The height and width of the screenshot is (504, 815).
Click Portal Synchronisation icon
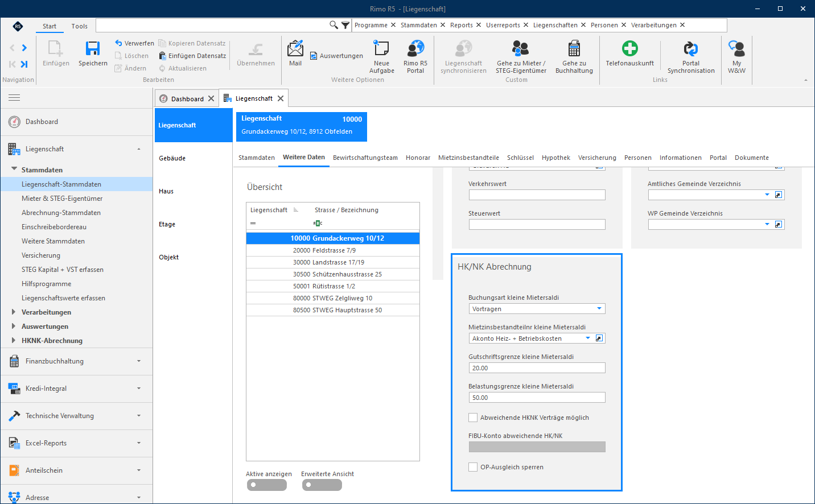pyautogui.click(x=691, y=48)
